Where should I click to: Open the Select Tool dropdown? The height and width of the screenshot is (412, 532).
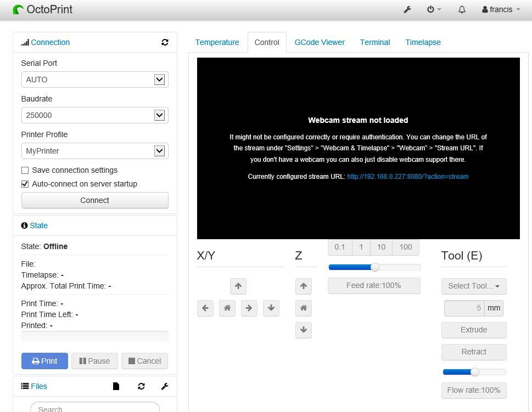[474, 286]
